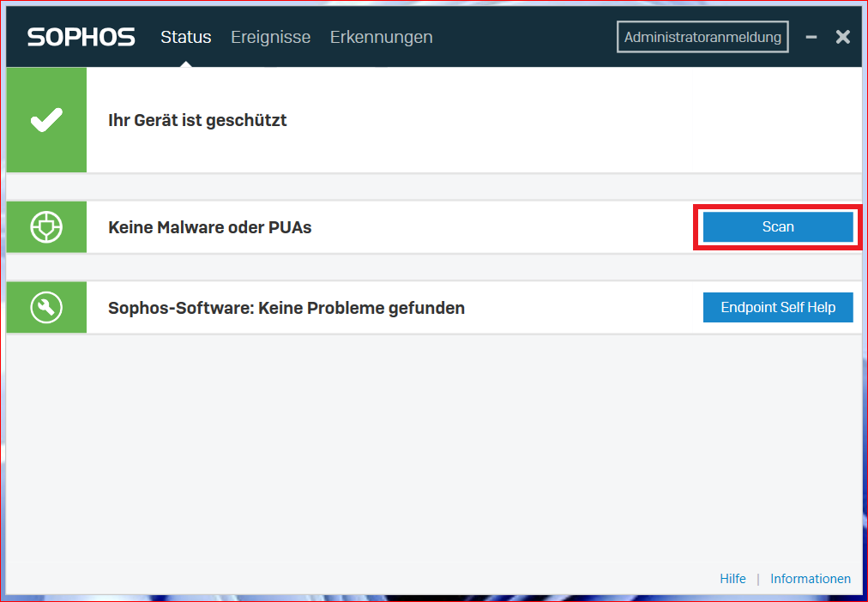Switch to the Ereignisse tab
Image resolution: width=868 pixels, height=602 pixels.
pos(270,37)
